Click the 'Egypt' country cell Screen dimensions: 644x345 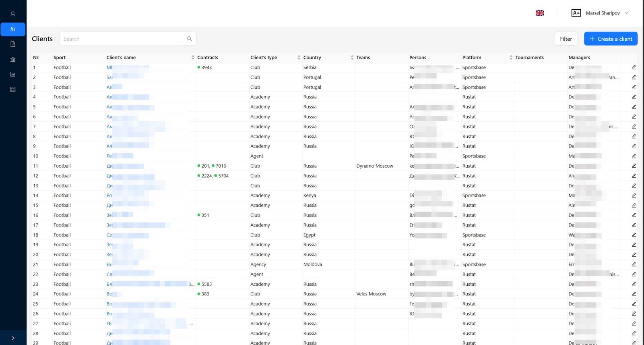[310, 235]
